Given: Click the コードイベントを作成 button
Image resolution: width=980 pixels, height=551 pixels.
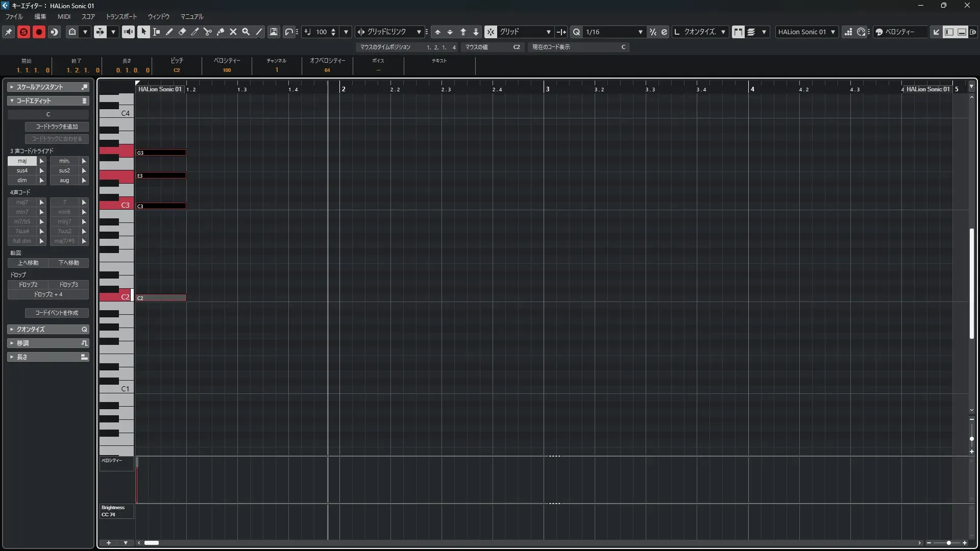Looking at the screenshot, I should tap(57, 313).
